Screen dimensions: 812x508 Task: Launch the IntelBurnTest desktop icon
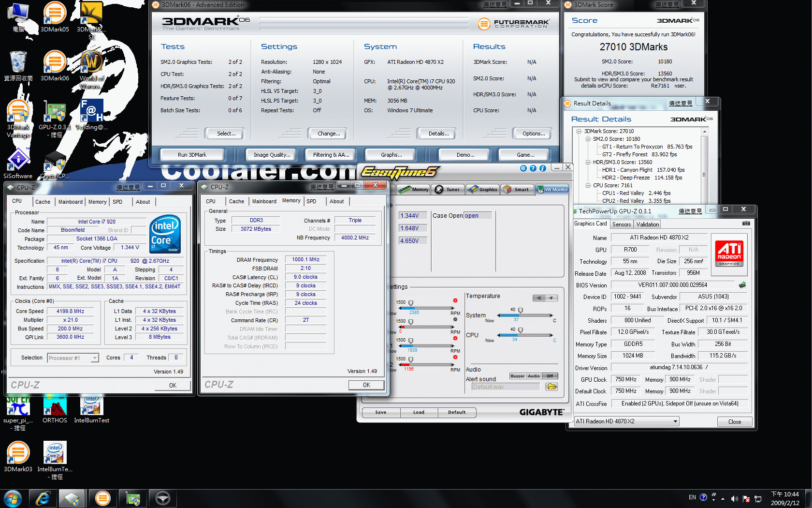(x=91, y=409)
